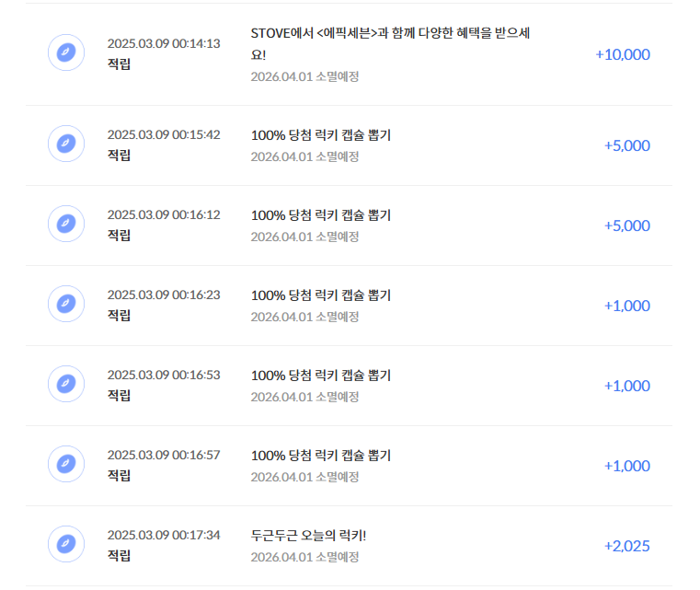Click the expiry date under 두근두근 오늘의 럭키!
This screenshot has height=590, width=700.
(x=304, y=557)
